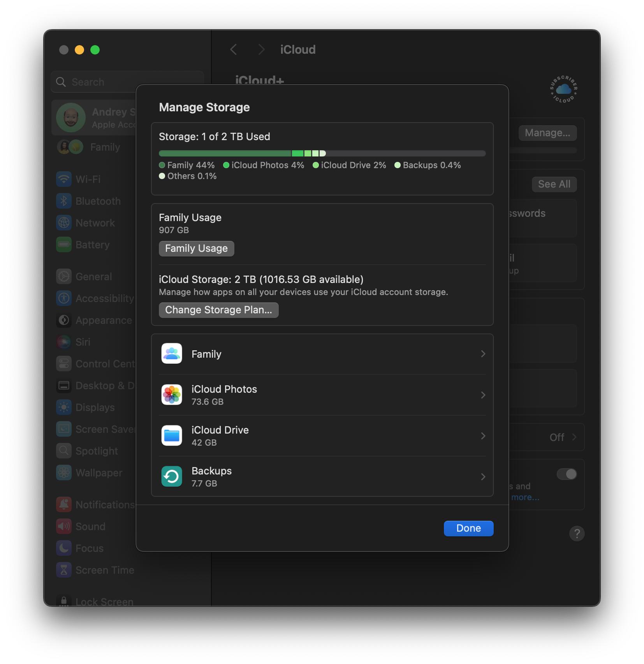Click 'Storage: 1 of 2 TB Used' heading
This screenshot has height=664, width=644.
click(214, 137)
